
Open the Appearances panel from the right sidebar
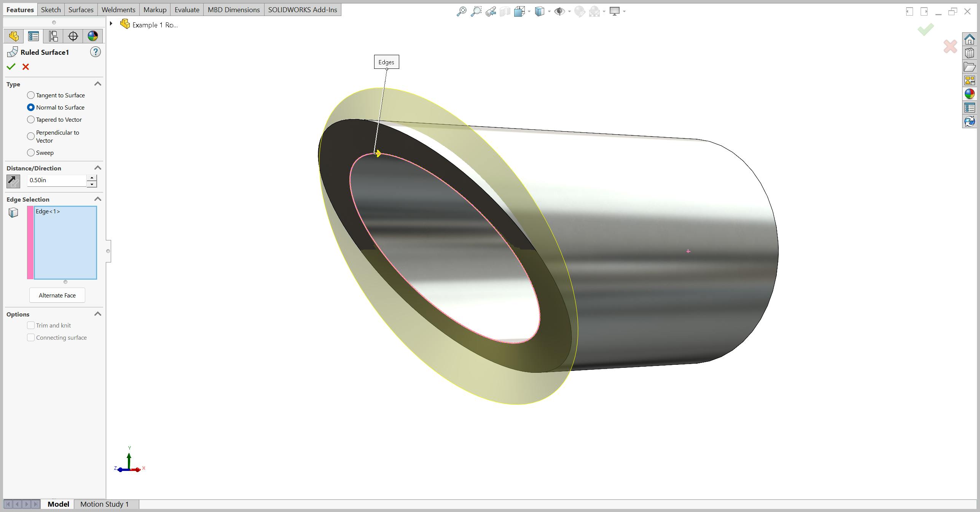[x=970, y=93]
